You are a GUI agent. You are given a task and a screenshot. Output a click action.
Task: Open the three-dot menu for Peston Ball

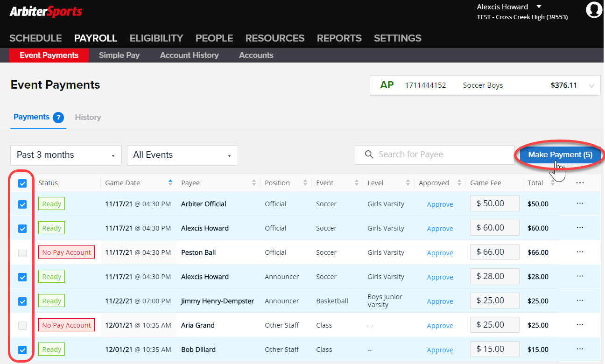[x=580, y=252]
